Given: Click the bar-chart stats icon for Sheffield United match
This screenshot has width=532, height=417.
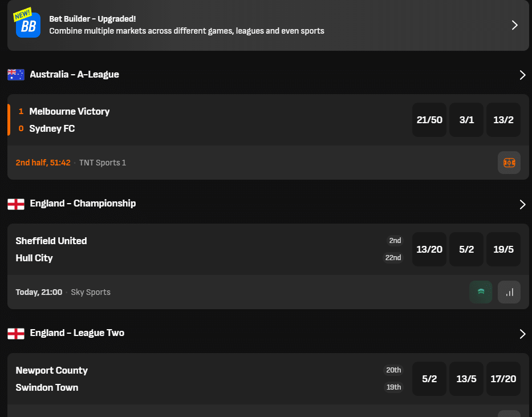Looking at the screenshot, I should click(509, 292).
